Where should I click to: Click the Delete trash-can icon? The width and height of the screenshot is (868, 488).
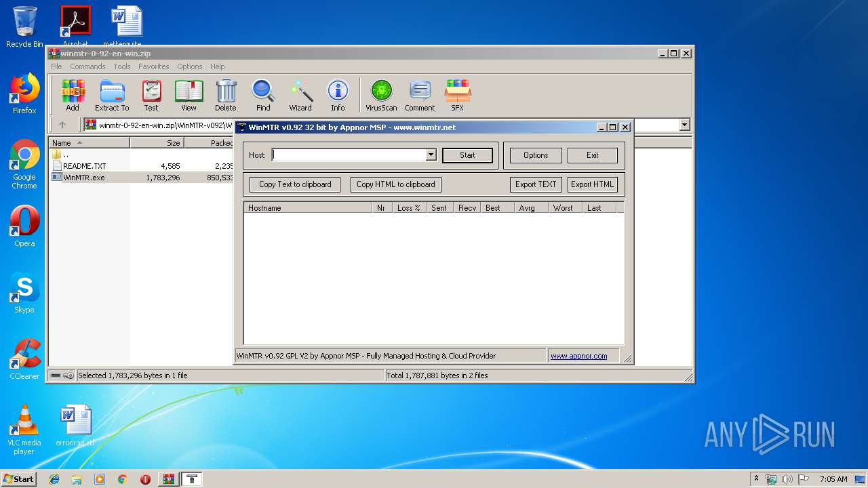click(x=226, y=96)
